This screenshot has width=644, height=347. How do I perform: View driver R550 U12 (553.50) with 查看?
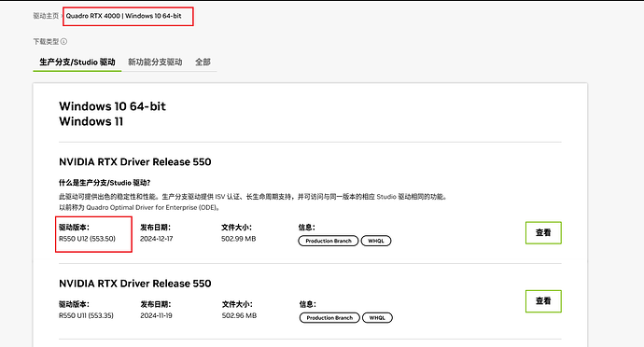pos(543,233)
